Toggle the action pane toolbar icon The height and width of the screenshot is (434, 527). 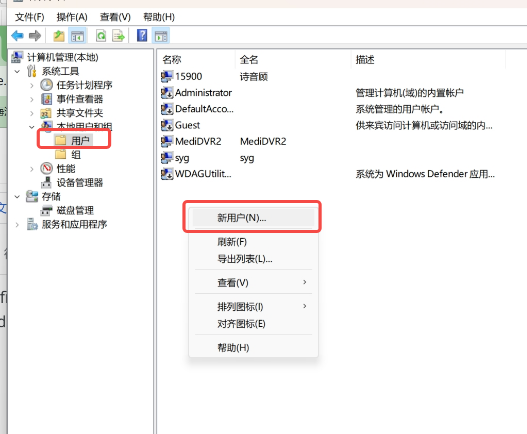point(161,36)
